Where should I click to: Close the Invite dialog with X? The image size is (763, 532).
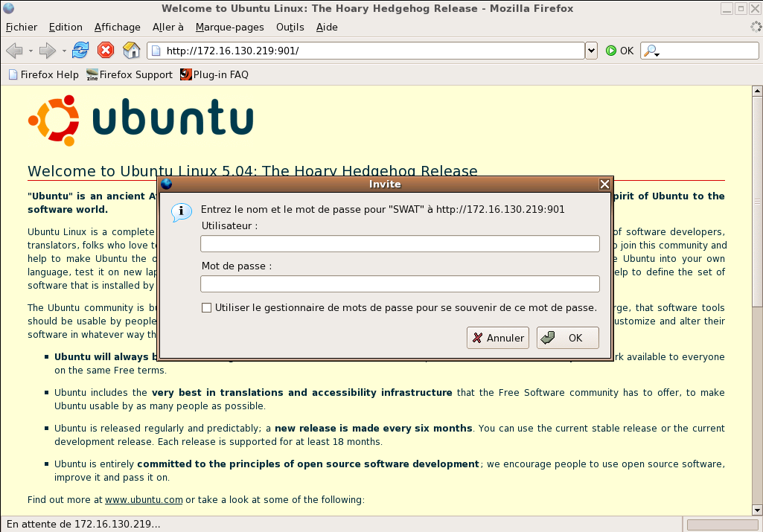[x=604, y=185]
